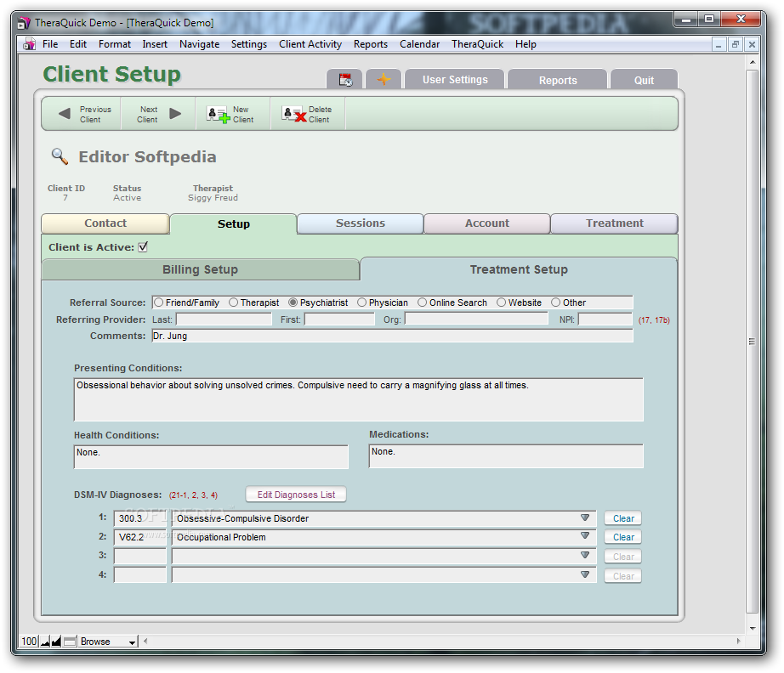Go to Previous Client arrow

pyautogui.click(x=65, y=114)
